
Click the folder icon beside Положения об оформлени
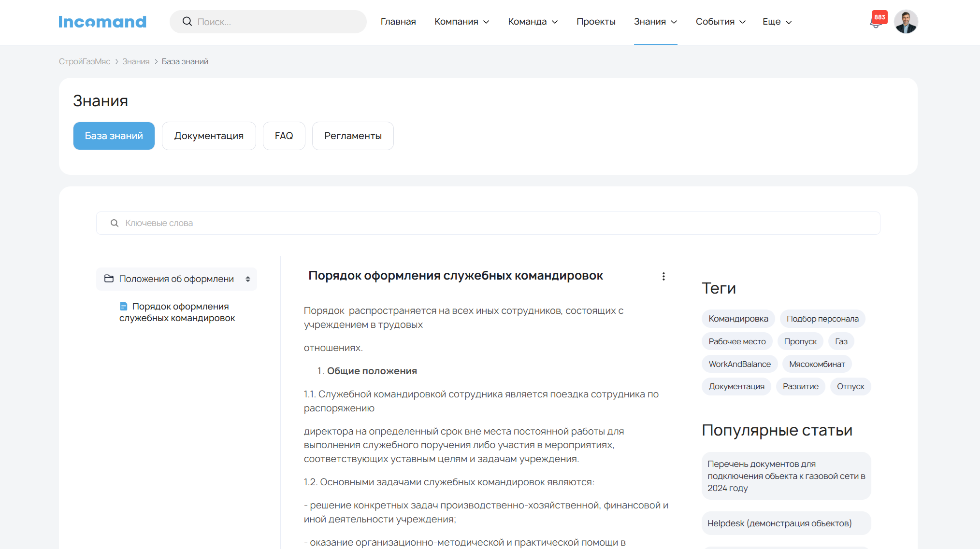coord(109,279)
